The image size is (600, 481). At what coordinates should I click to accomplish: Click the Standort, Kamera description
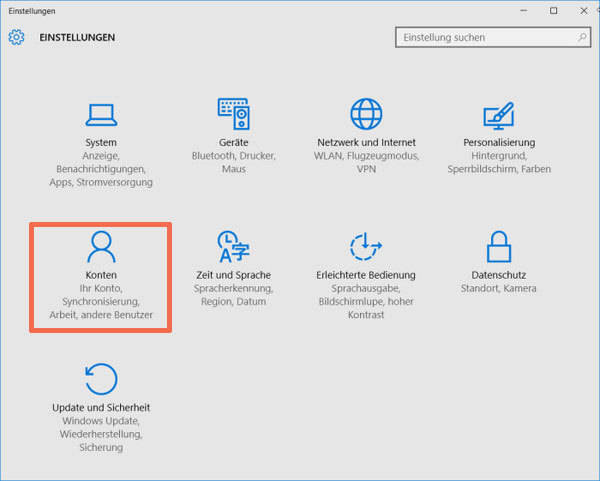pyautogui.click(x=499, y=288)
